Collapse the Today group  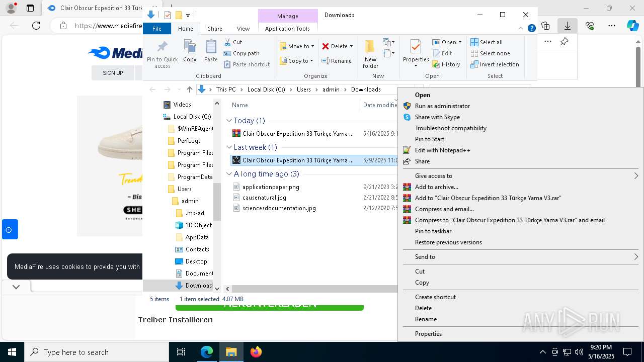(x=229, y=121)
